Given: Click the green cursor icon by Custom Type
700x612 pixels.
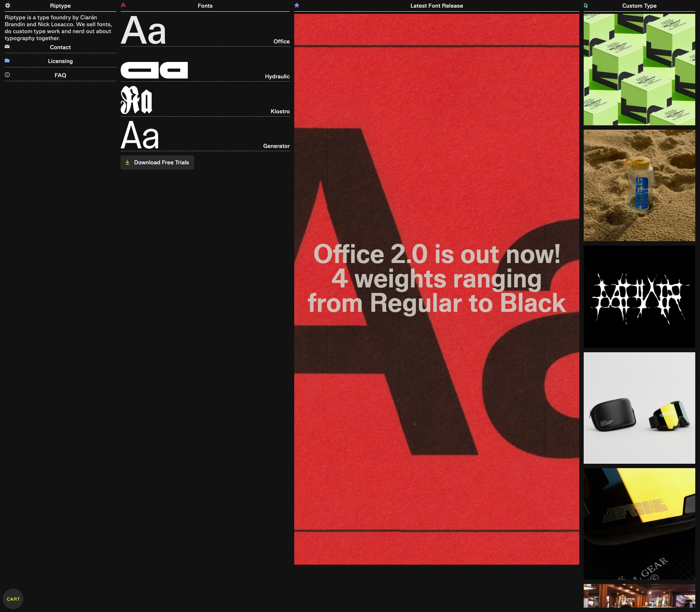Looking at the screenshot, I should pos(586,5).
